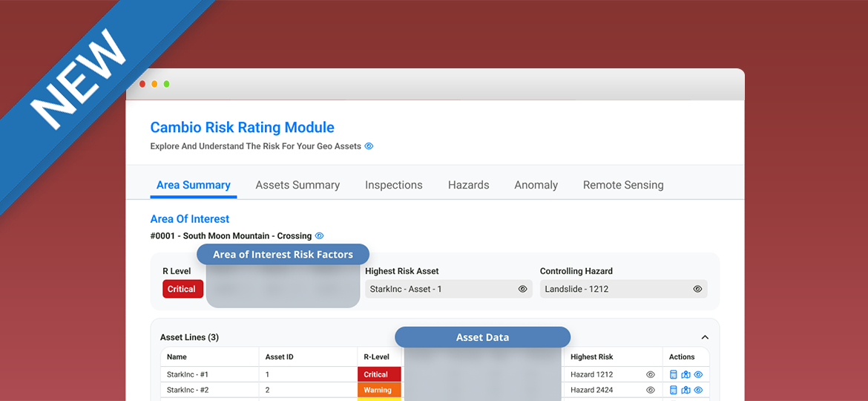Image resolution: width=868 pixels, height=401 pixels.
Task: Click the Asset Lines (3) label
Action: pyautogui.click(x=189, y=337)
